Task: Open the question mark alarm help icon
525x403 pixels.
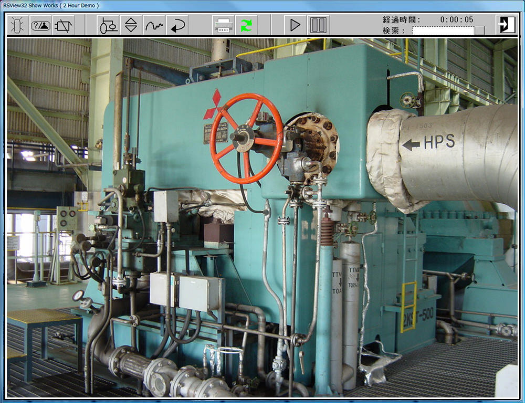Action: (41, 25)
